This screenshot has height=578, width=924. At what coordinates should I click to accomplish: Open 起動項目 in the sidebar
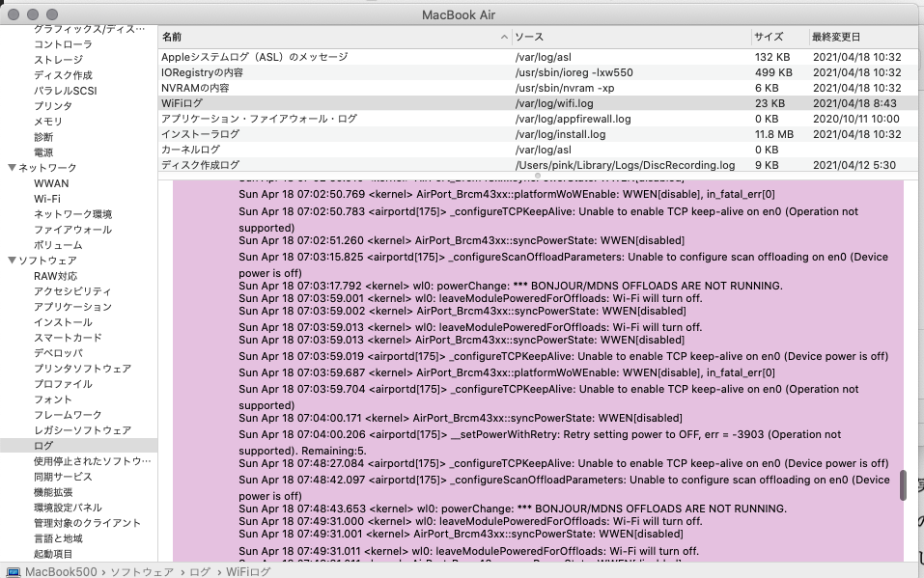[x=53, y=554]
